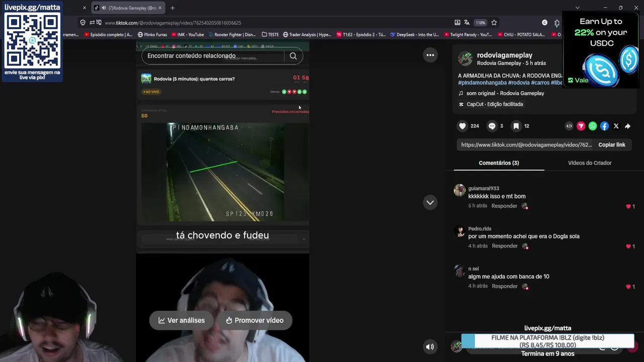The width and height of the screenshot is (644, 362).
Task: Reply to Pedro.rlds's comment
Action: point(504,246)
